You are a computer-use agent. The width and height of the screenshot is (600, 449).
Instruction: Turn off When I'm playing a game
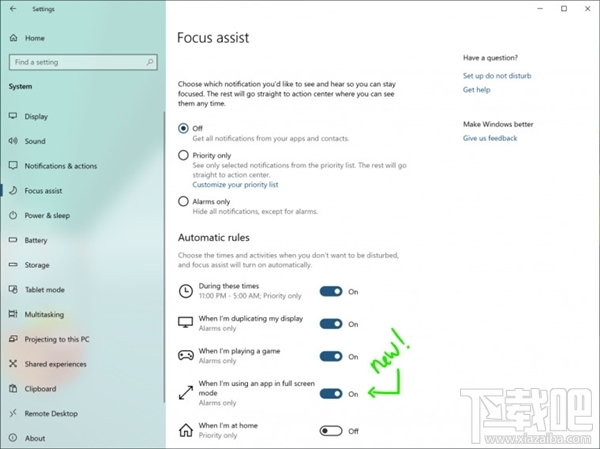[x=331, y=356]
